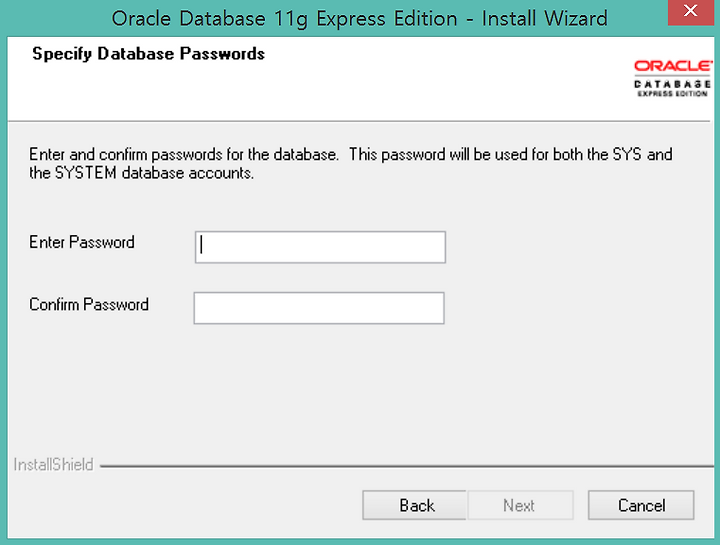
Task: Select the Specify Database Passwords heading
Action: 148,54
